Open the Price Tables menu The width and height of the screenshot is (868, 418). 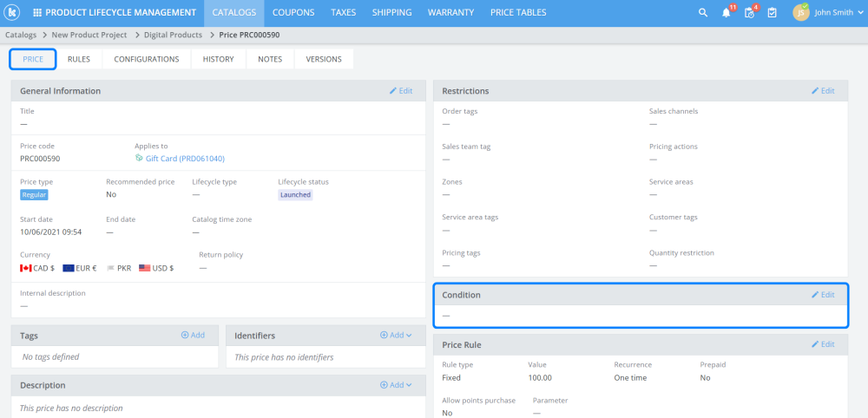click(x=518, y=13)
